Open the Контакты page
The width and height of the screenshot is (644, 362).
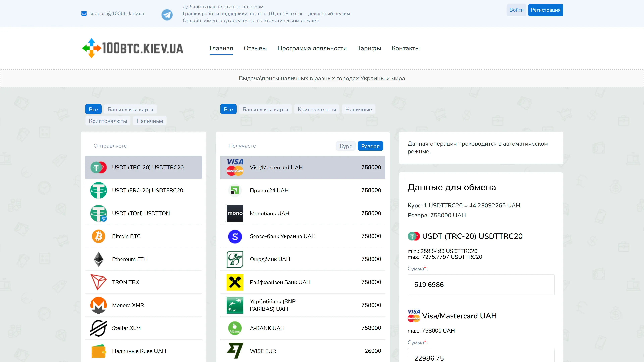tap(405, 48)
